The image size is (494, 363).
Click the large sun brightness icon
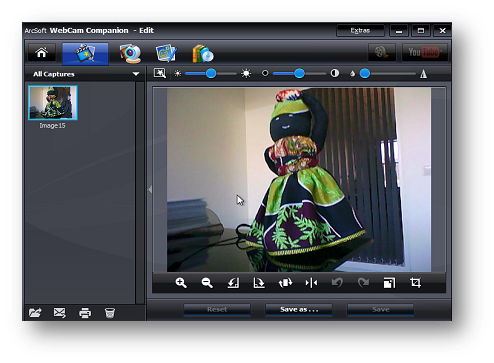tap(246, 73)
